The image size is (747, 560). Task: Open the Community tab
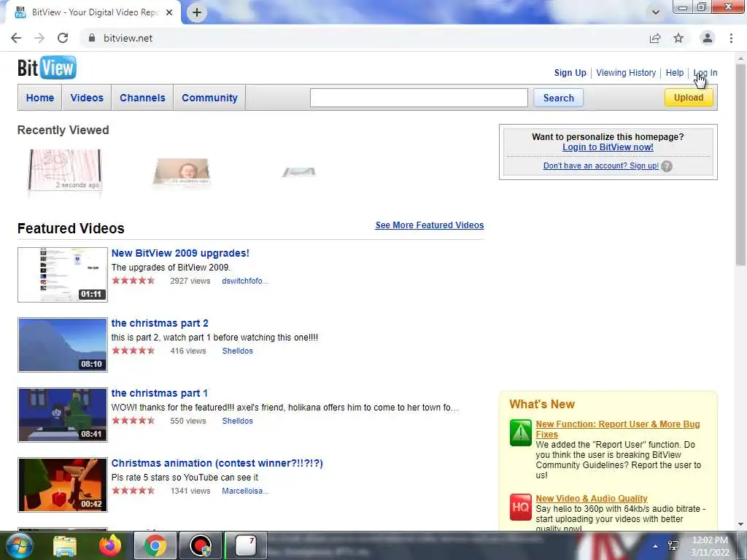209,98
